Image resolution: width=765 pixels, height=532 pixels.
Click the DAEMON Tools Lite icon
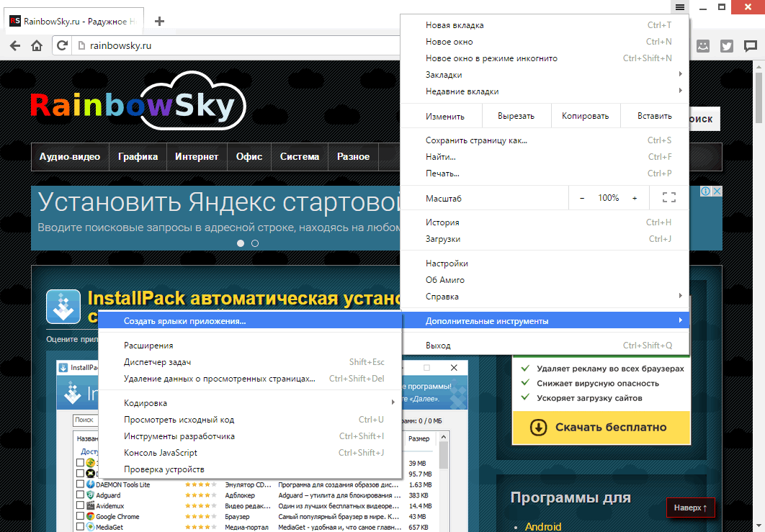[90, 484]
